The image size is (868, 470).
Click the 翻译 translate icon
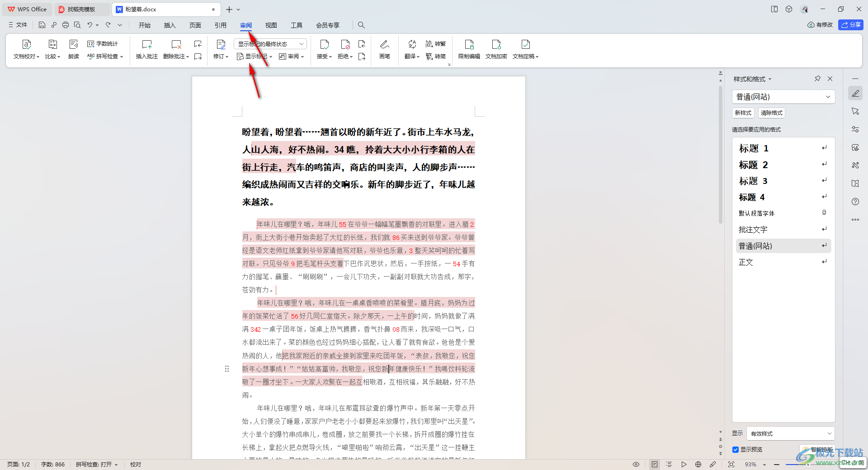pos(412,44)
